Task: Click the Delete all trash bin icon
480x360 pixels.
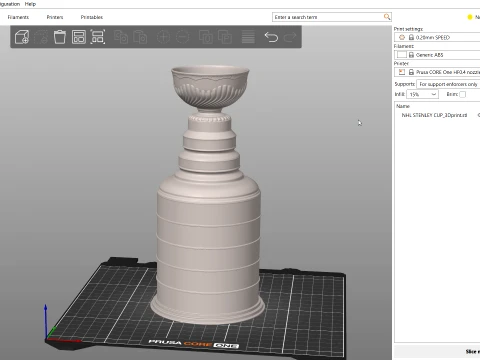Action: 60,37
